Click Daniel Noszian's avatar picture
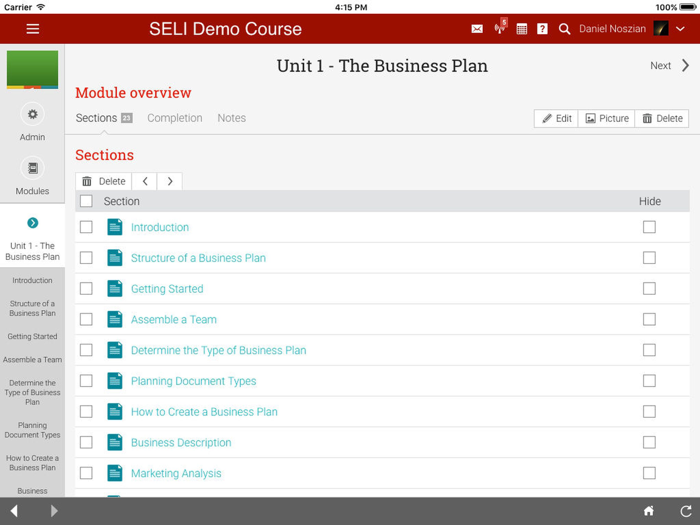The width and height of the screenshot is (700, 525). pos(661,29)
